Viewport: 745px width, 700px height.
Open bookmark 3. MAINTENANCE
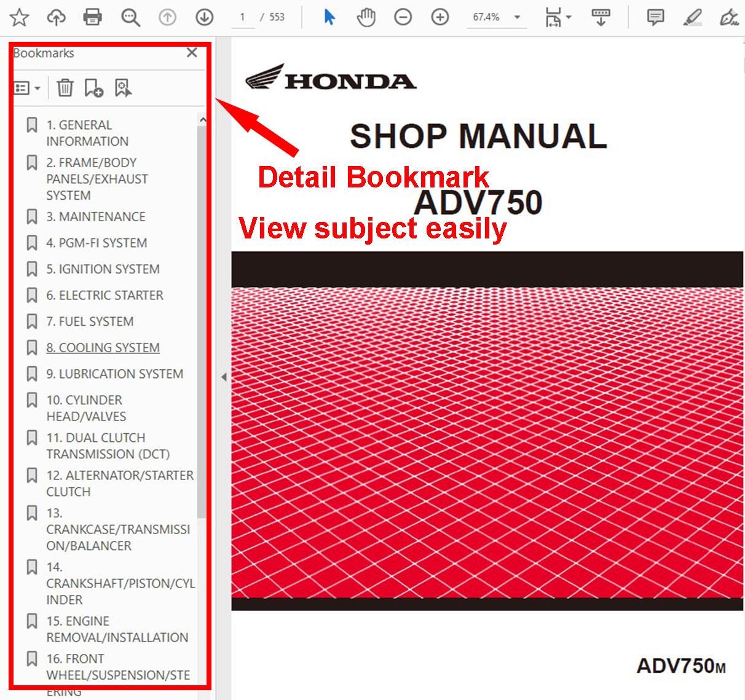point(96,216)
